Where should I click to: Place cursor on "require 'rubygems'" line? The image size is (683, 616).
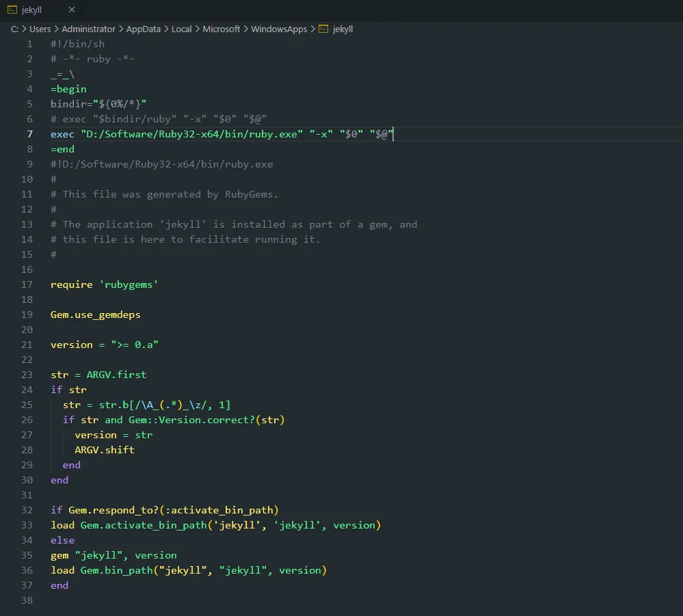click(104, 284)
